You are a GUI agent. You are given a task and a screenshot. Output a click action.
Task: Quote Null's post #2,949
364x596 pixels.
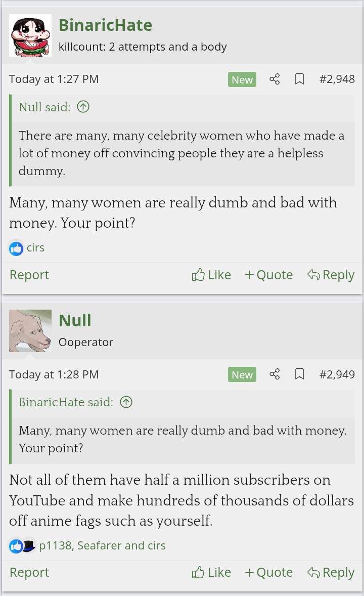click(x=268, y=572)
